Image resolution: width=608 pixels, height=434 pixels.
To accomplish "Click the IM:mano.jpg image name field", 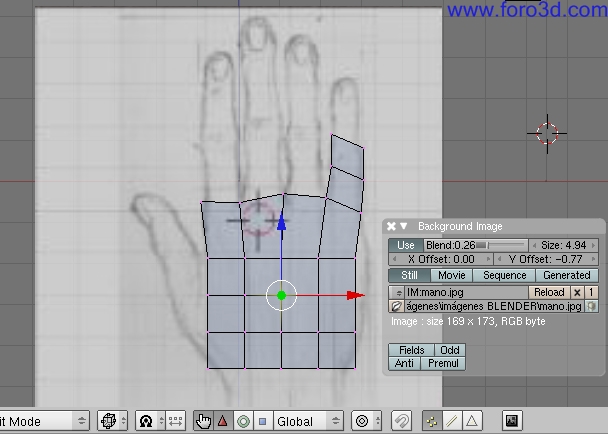I will (467, 292).
